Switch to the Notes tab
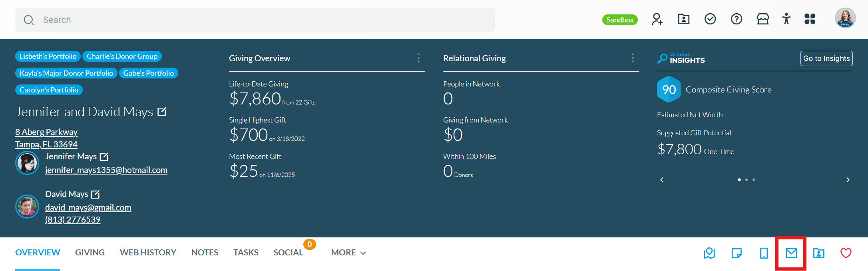Viewport: 868px width, 271px height. (205, 253)
